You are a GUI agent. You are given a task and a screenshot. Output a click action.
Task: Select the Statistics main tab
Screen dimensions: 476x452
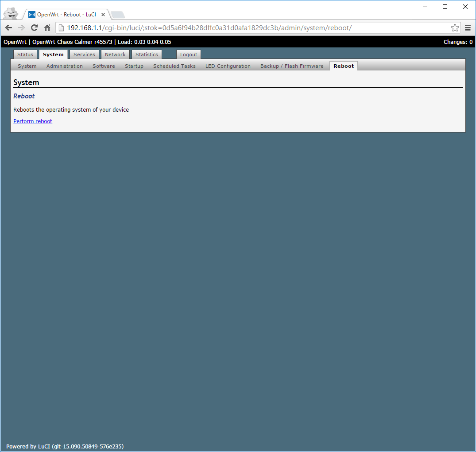(147, 55)
